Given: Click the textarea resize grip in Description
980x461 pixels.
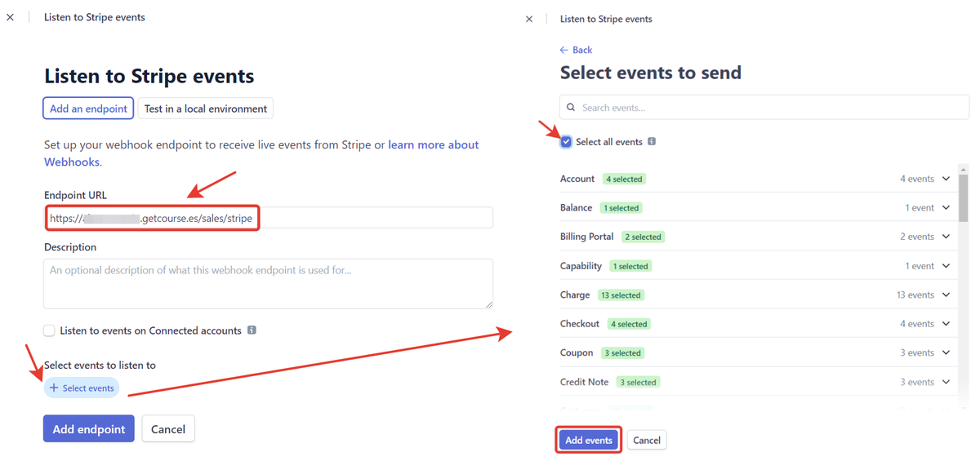Looking at the screenshot, I should (x=488, y=304).
